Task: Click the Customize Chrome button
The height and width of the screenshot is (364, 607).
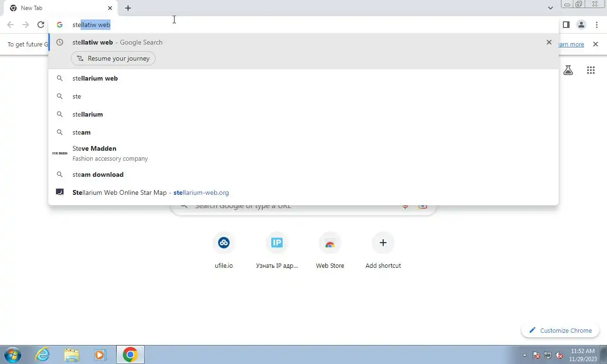Action: coord(561,330)
